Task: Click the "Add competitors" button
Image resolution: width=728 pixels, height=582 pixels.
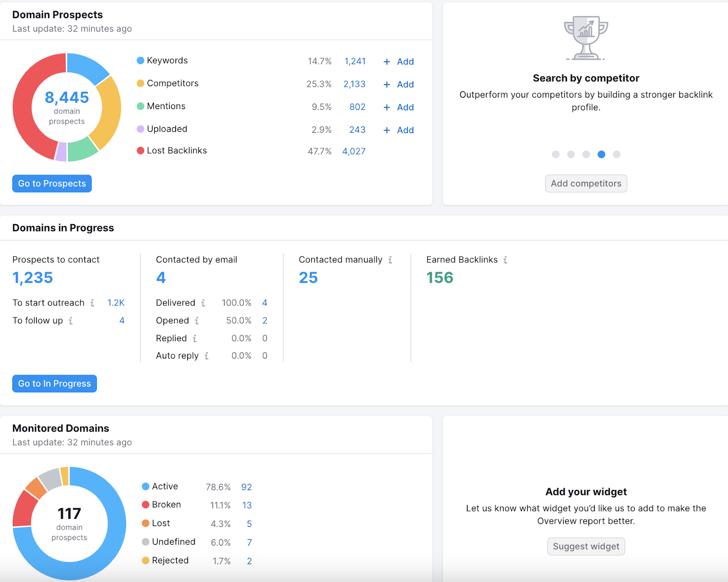Action: click(586, 183)
